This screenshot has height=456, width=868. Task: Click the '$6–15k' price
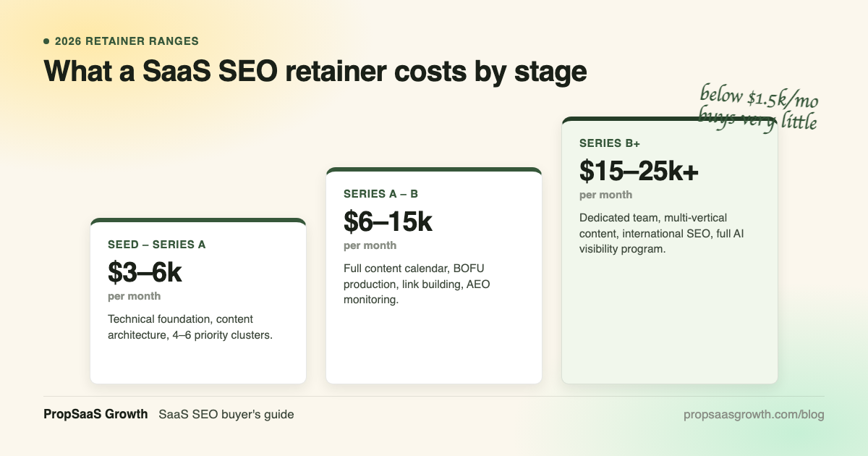(388, 221)
